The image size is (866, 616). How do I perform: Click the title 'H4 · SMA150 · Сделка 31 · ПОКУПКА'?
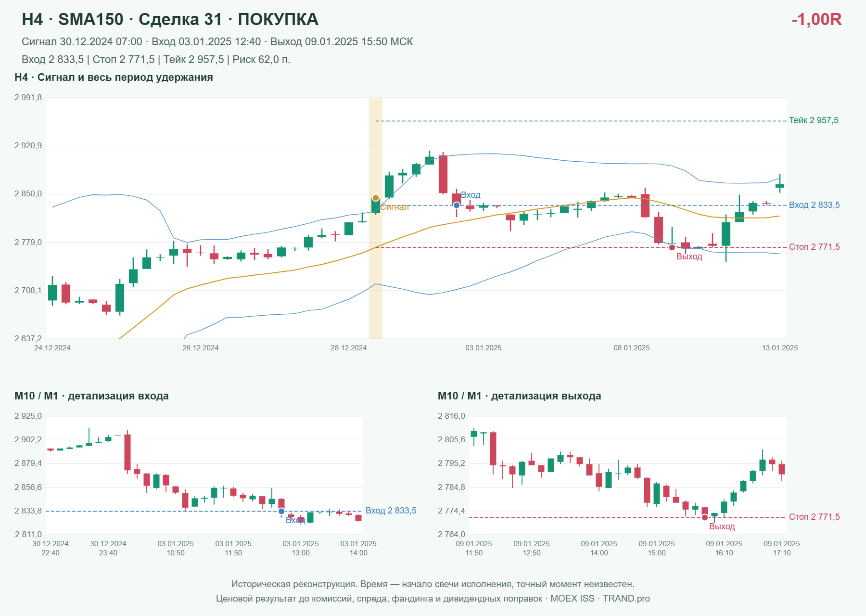(170, 19)
